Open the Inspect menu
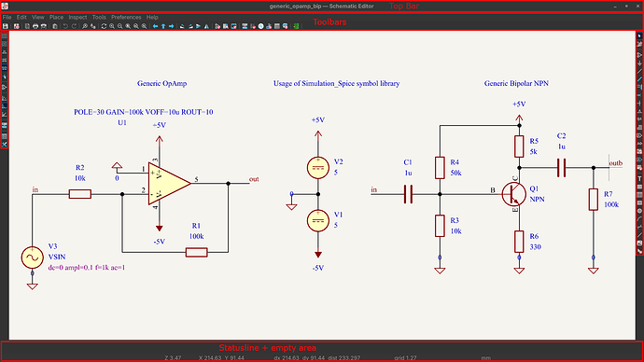The image size is (644, 362). tap(77, 17)
